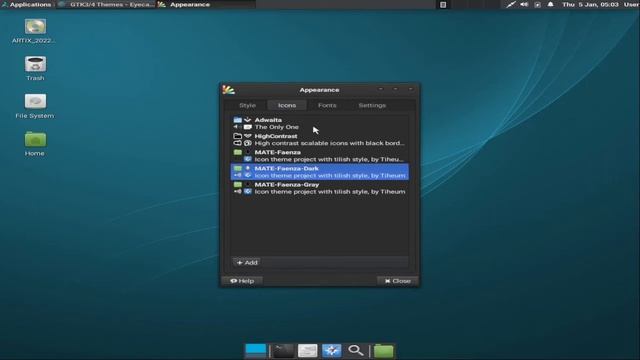The height and width of the screenshot is (360, 640).
Task: Show desktop using blue dock icon
Action: [x=256, y=350]
